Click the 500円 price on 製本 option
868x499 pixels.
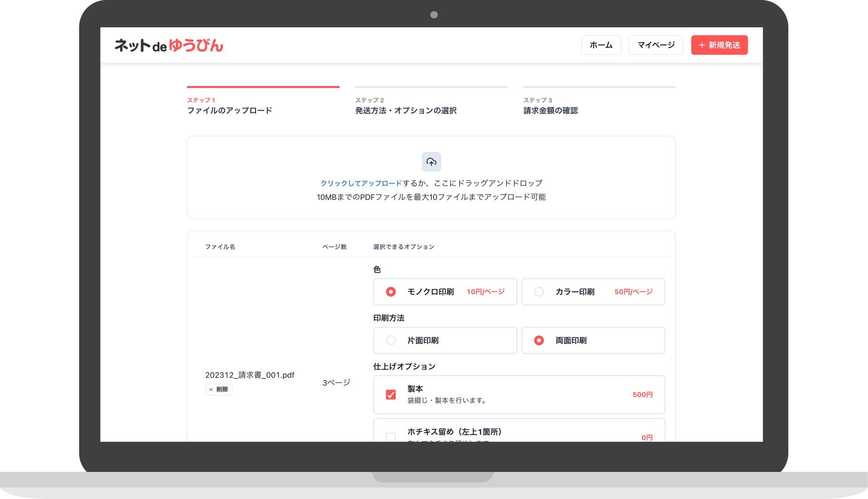[642, 394]
